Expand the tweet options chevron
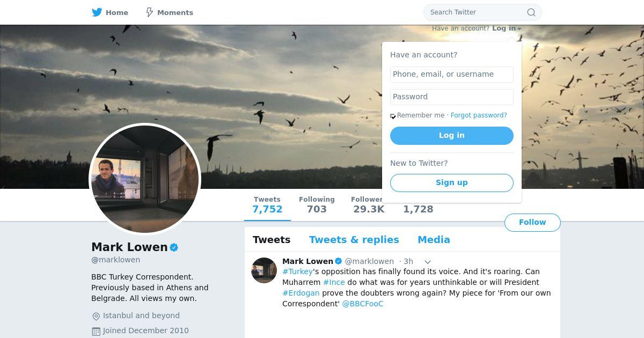 coord(428,262)
